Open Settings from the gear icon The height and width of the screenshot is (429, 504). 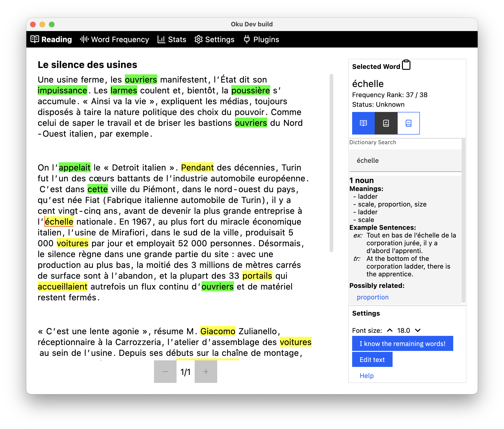(x=199, y=40)
